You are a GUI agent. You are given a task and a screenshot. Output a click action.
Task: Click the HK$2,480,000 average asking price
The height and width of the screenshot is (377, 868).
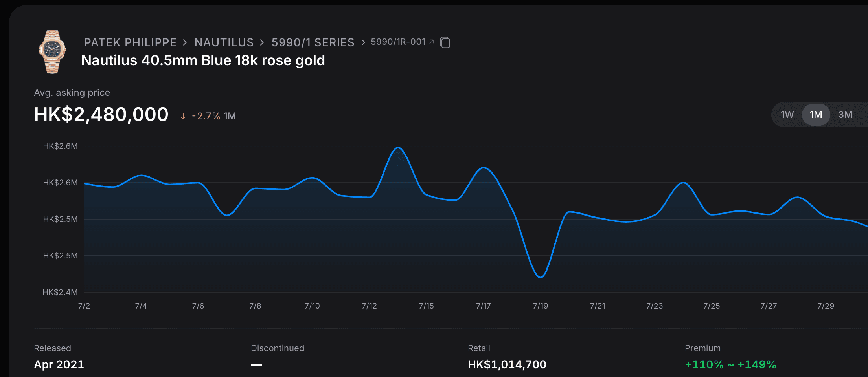(x=101, y=115)
